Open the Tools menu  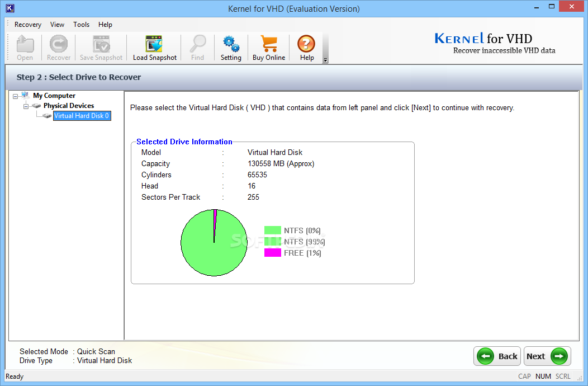coord(81,25)
